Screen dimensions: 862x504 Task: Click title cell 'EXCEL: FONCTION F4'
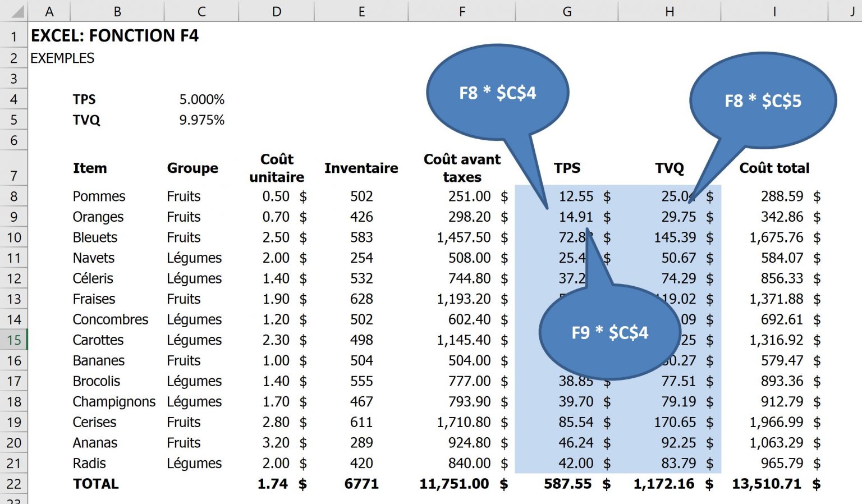coord(114,36)
